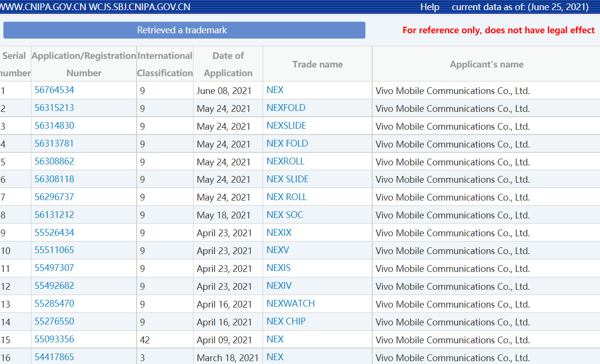Open the NEX trade name dated March 18, 2021

point(275,357)
